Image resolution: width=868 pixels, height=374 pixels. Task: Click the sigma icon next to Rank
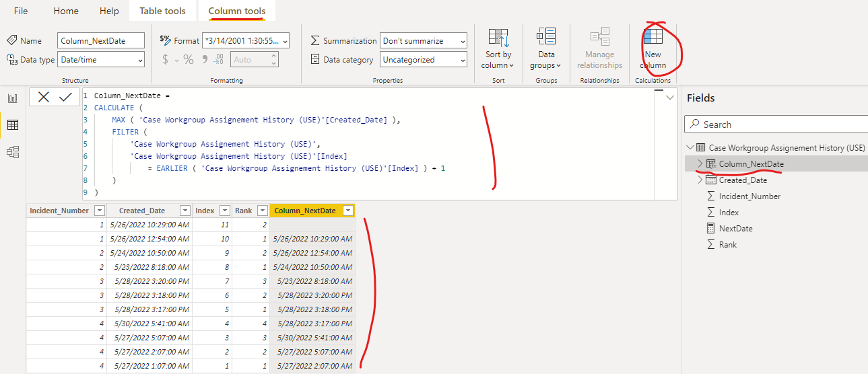coord(710,244)
